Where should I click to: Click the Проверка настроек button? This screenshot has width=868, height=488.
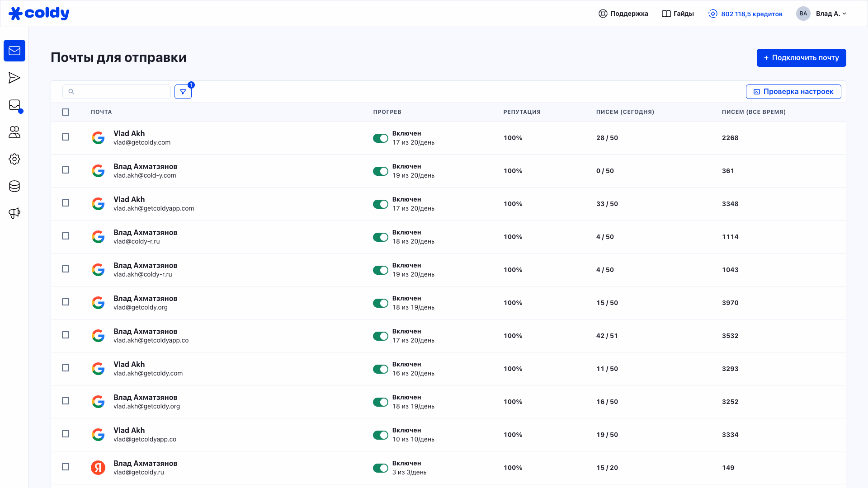(793, 92)
